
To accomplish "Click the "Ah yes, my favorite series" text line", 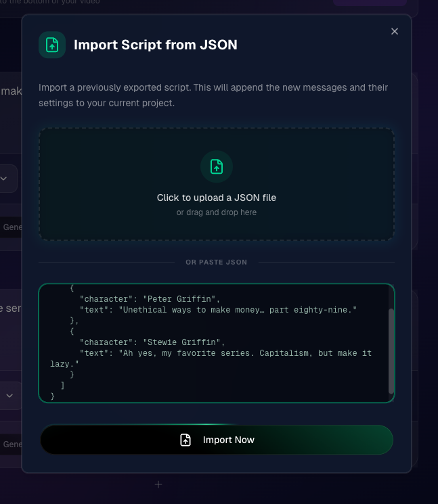I will (x=211, y=359).
